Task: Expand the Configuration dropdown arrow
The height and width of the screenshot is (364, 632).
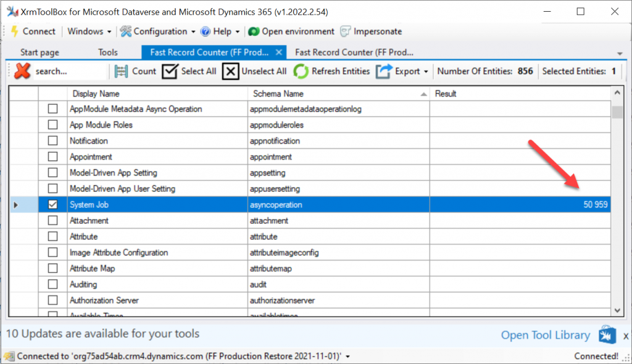Action: pos(193,32)
